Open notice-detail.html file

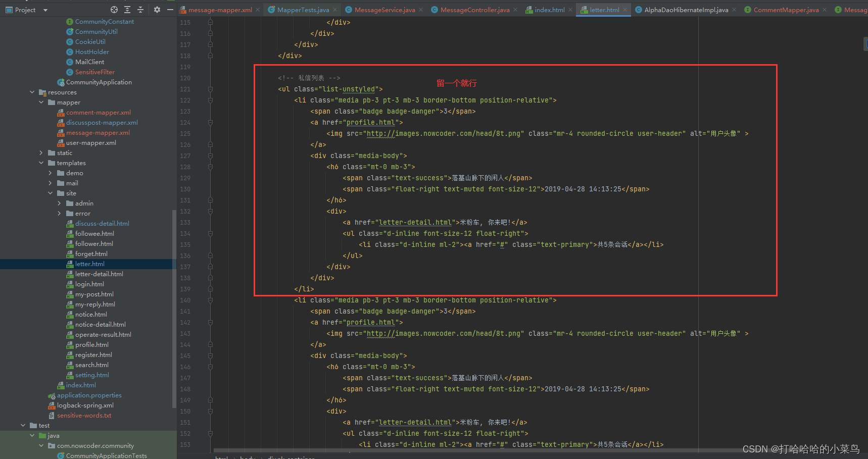tap(100, 324)
